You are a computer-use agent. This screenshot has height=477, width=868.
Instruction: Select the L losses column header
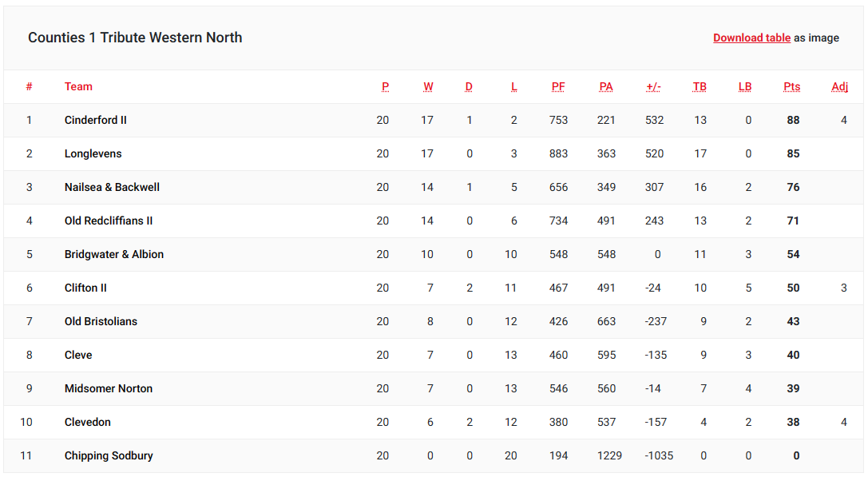pos(513,86)
